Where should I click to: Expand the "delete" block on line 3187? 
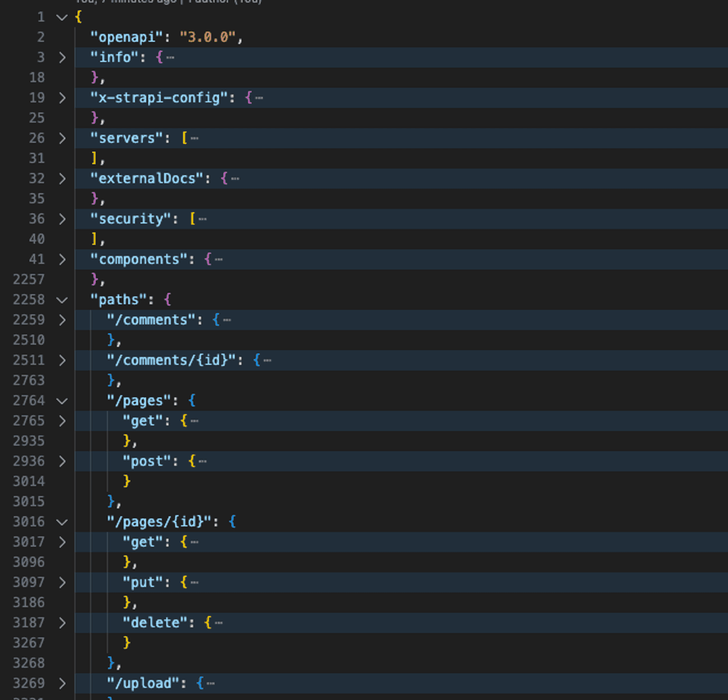(x=62, y=623)
